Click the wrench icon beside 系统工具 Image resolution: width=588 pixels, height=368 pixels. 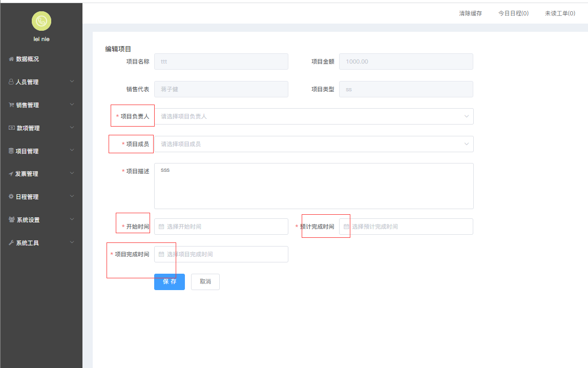(x=11, y=243)
